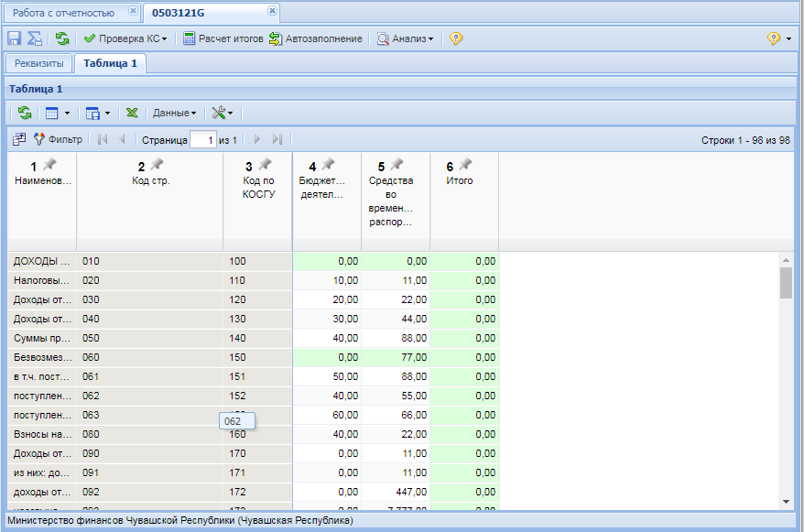Jump to the last page arrow
804x532 pixels.
[277, 139]
